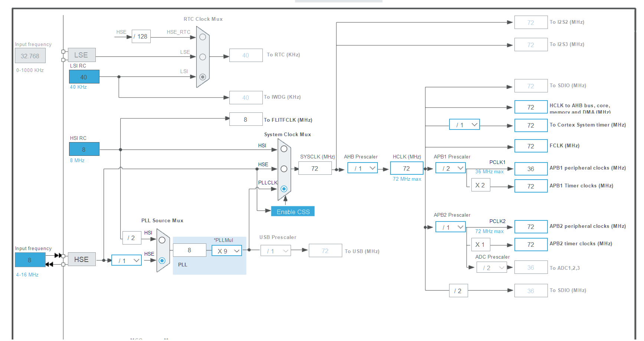Click the HSI / 2 divider box
644x341 pixels.
click(132, 238)
